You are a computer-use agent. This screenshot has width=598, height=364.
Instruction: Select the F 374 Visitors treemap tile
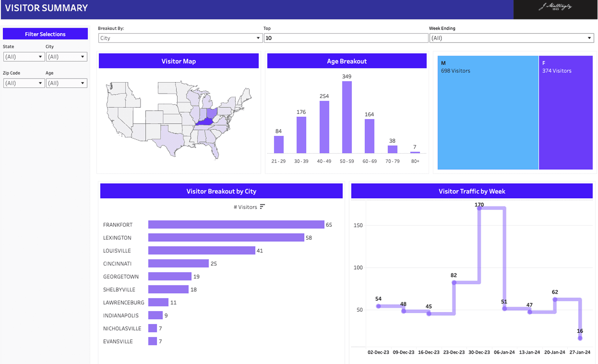(566, 112)
